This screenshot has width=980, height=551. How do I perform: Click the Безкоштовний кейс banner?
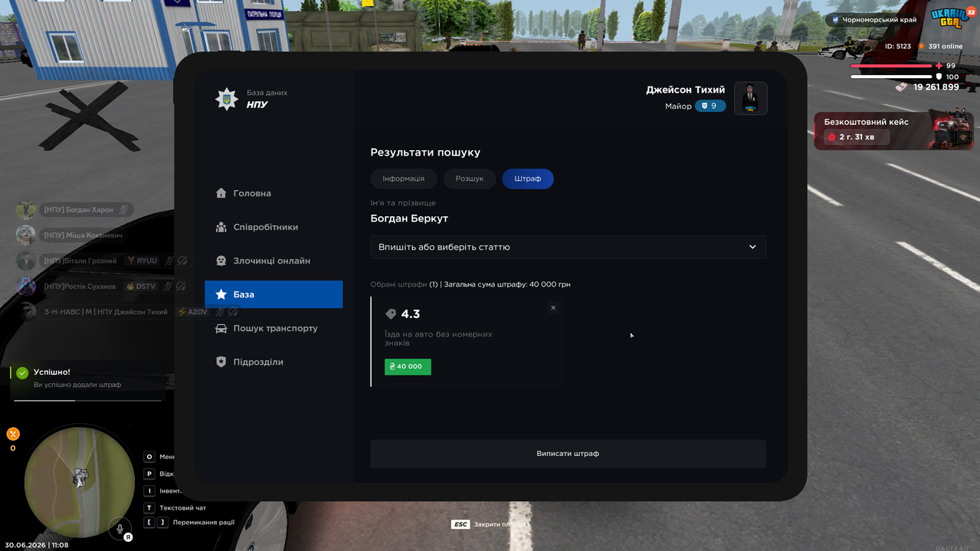click(x=893, y=130)
